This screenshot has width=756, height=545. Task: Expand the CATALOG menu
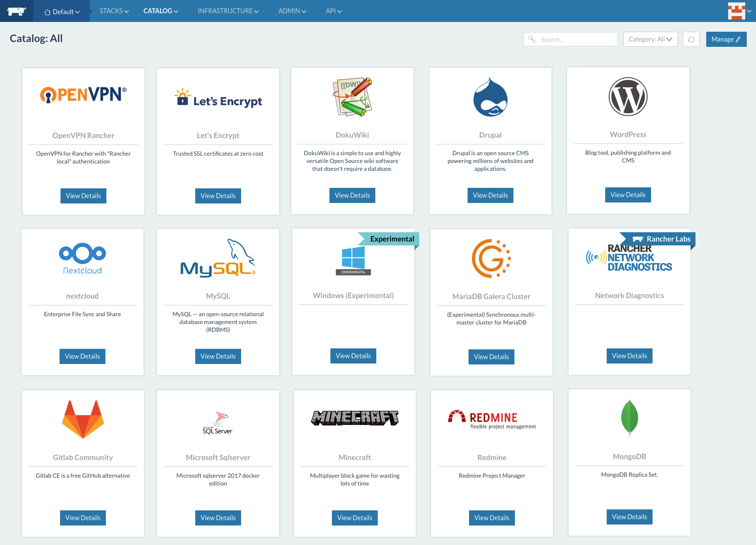tap(161, 11)
